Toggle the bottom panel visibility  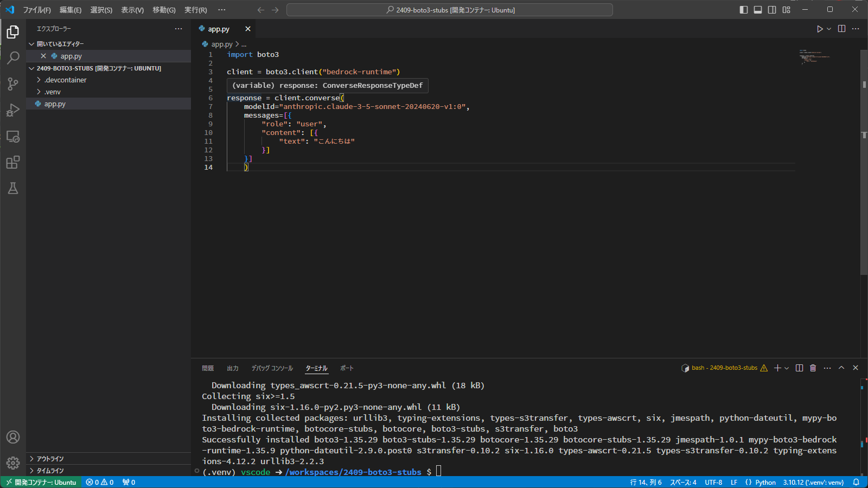pos(758,10)
